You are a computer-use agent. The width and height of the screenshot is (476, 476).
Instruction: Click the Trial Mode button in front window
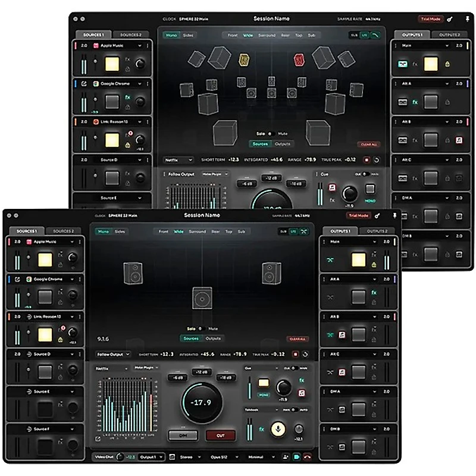point(359,215)
